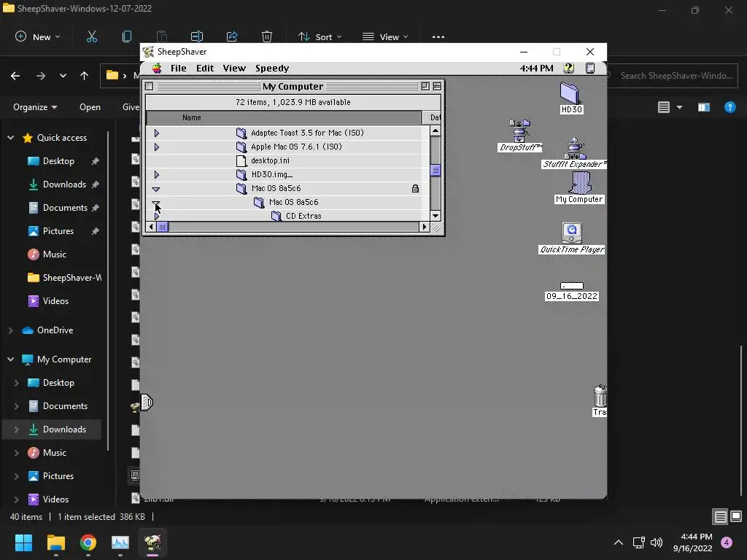
Task: Expand OneDrive in the Explorer sidebar
Action: point(10,330)
